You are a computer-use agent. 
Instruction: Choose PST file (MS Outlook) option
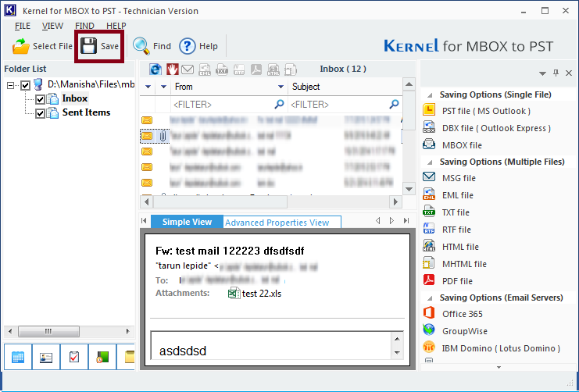pos(485,111)
